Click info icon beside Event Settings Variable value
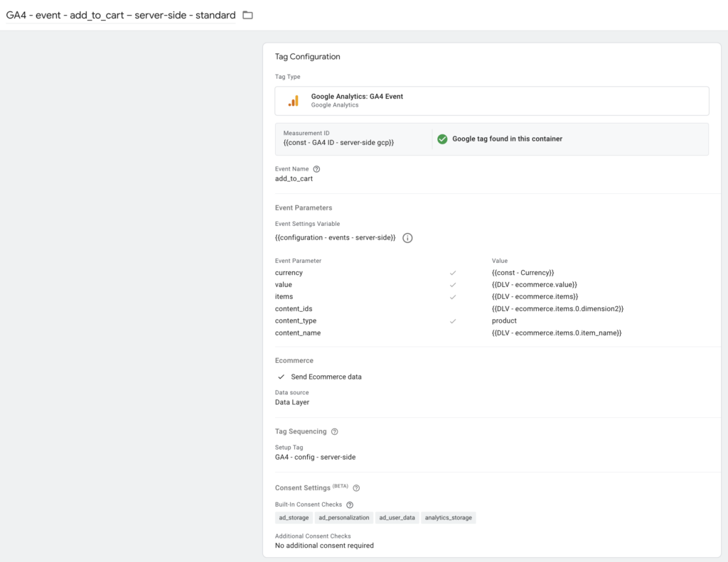 407,238
